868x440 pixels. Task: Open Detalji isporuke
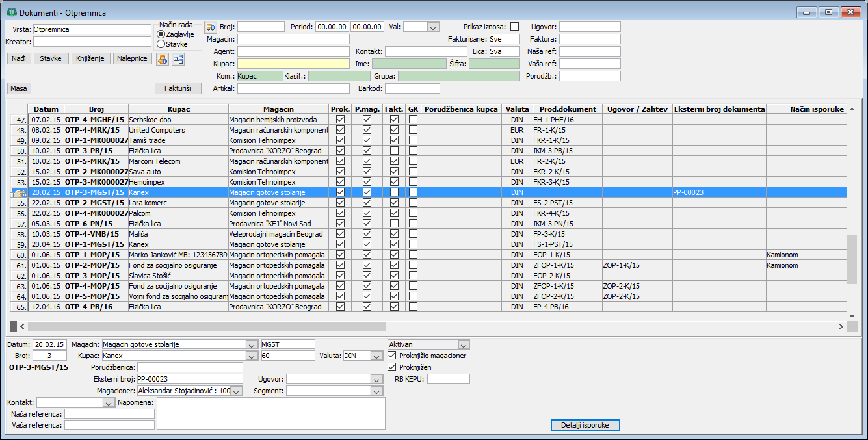tap(585, 425)
